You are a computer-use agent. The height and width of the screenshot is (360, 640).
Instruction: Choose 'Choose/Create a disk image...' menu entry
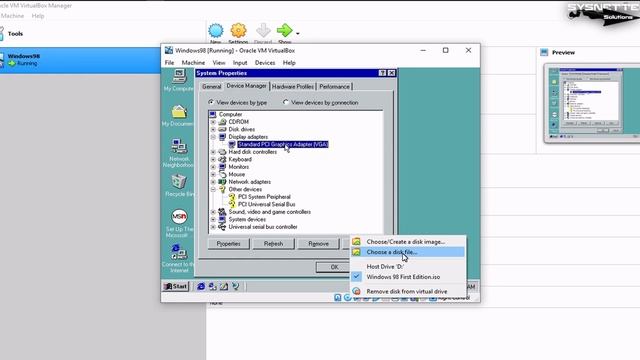pyautogui.click(x=408, y=242)
